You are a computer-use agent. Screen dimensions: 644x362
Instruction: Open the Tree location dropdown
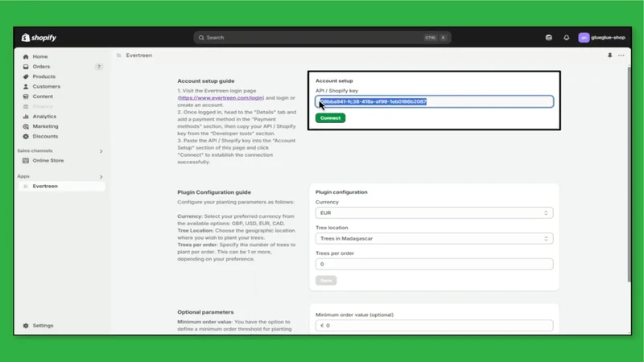coord(434,238)
